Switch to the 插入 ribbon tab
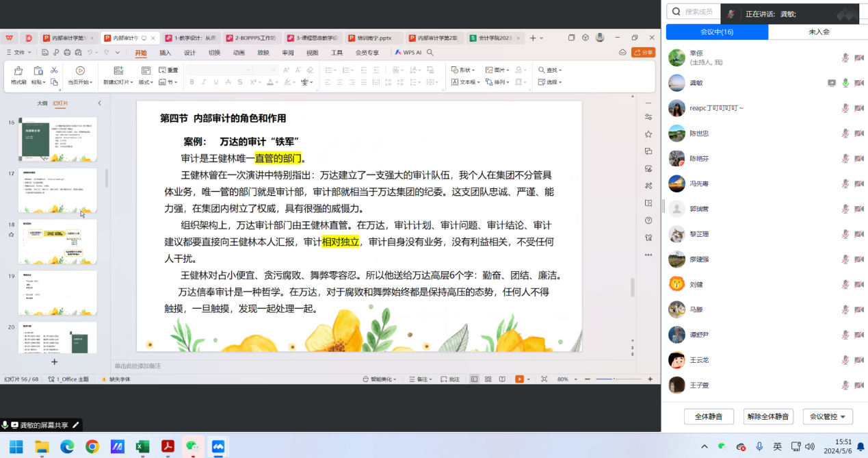868x458 pixels. point(166,53)
